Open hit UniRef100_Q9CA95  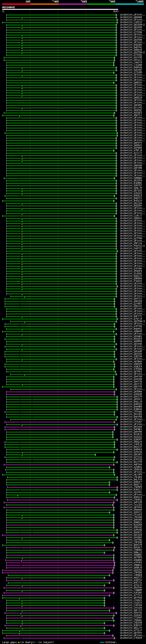(x=131, y=351)
